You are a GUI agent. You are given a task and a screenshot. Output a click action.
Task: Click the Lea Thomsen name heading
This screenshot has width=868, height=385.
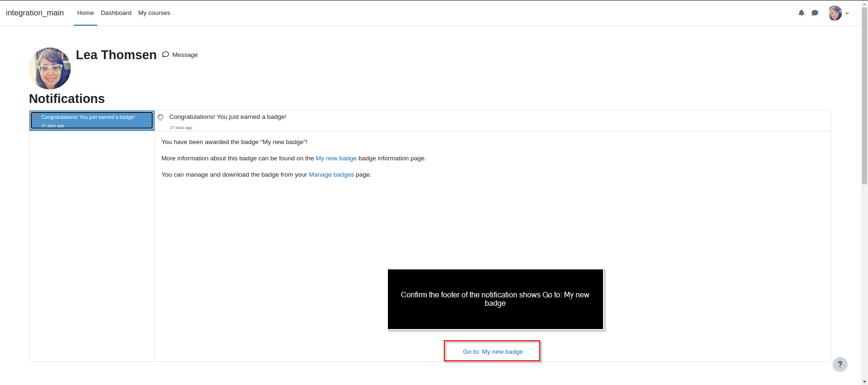[116, 55]
